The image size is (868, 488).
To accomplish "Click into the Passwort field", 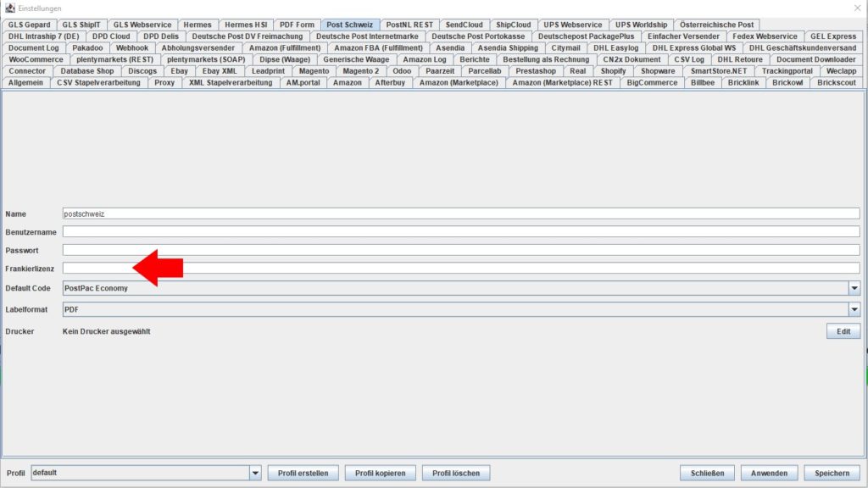I will [x=461, y=250].
